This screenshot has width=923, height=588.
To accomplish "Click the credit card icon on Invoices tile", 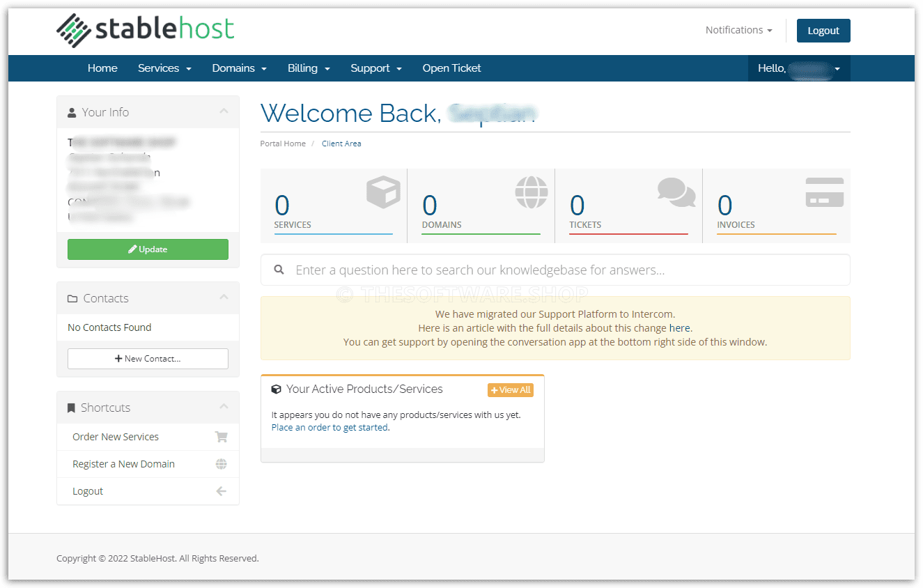I will pos(825,192).
